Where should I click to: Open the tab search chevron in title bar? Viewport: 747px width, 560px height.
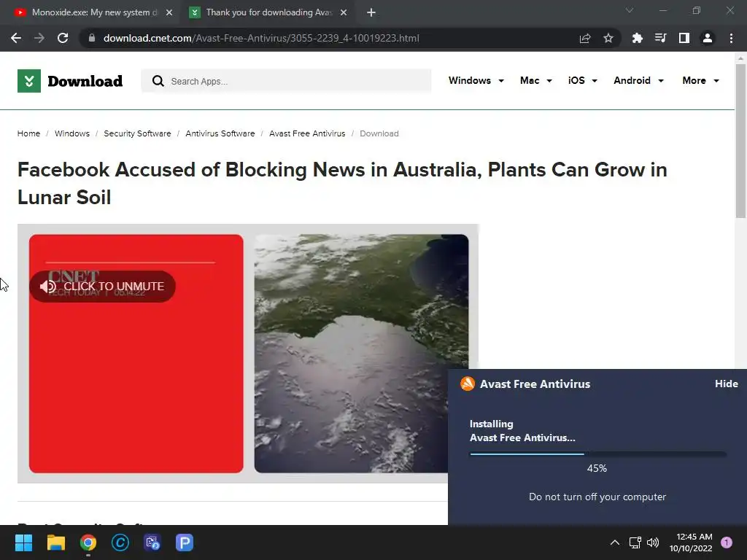coord(630,10)
